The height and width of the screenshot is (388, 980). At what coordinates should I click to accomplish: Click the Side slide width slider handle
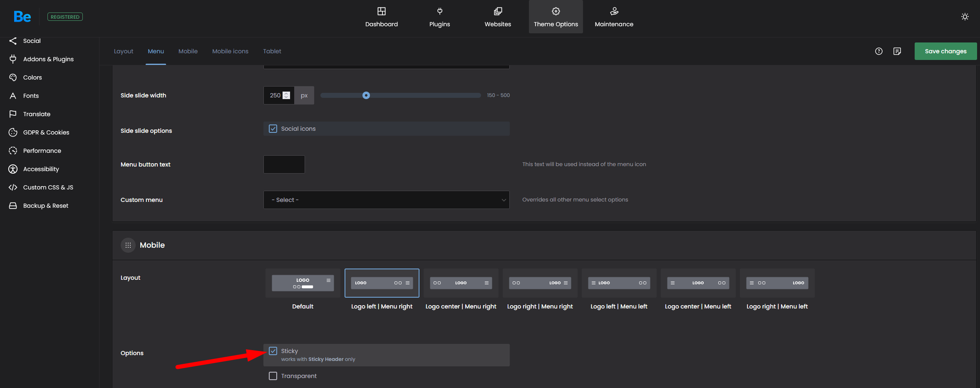(366, 95)
